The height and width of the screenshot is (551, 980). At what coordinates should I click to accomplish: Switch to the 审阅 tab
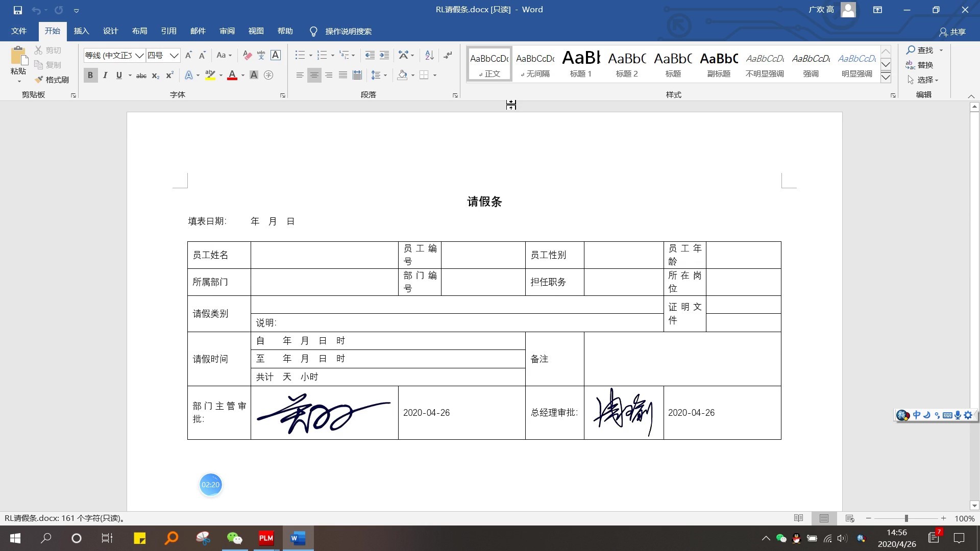[227, 31]
